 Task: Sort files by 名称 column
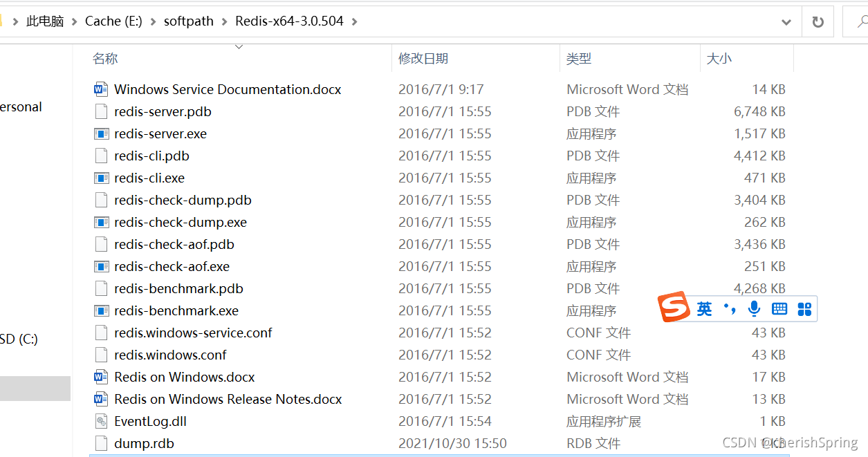pos(105,59)
